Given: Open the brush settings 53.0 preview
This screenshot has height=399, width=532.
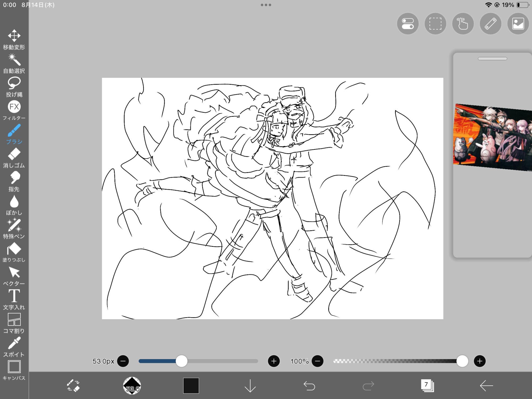Looking at the screenshot, I should (x=132, y=385).
